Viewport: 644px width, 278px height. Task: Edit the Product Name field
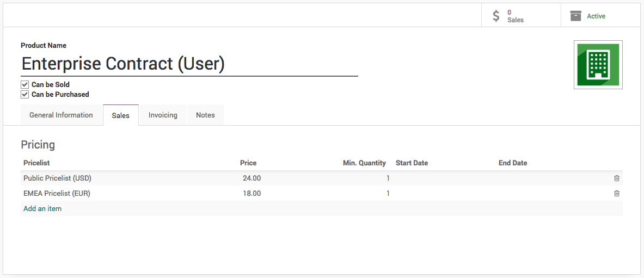coord(189,64)
